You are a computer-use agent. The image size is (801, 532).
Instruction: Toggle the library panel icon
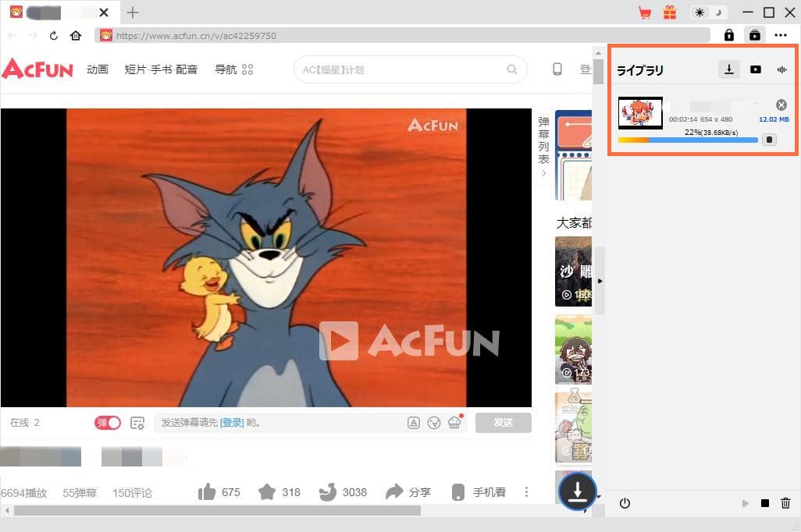[x=754, y=35]
